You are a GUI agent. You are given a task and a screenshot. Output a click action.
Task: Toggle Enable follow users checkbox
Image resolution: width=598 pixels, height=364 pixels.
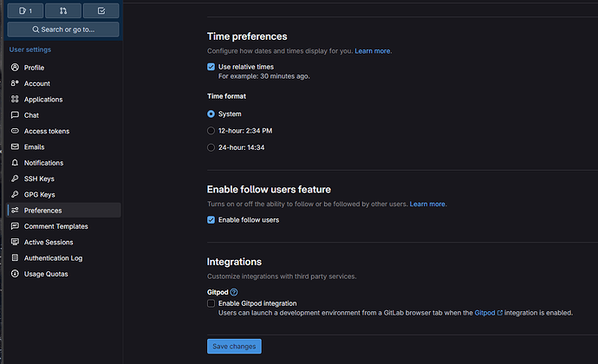tap(211, 220)
